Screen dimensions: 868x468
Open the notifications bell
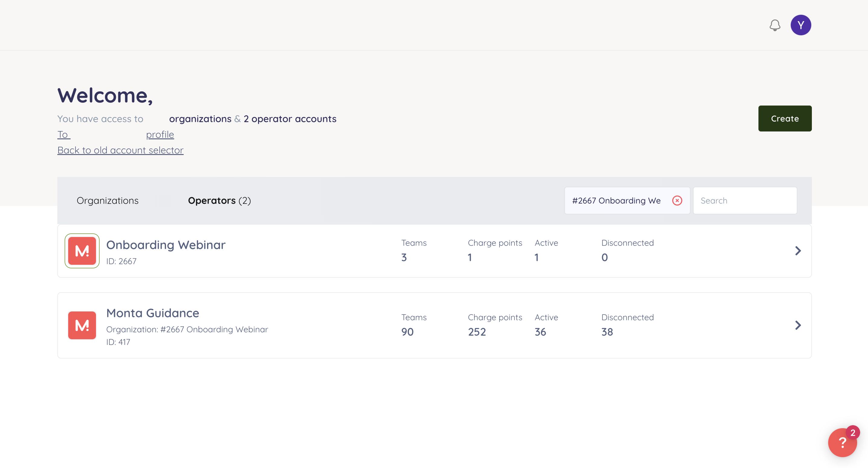pyautogui.click(x=775, y=25)
